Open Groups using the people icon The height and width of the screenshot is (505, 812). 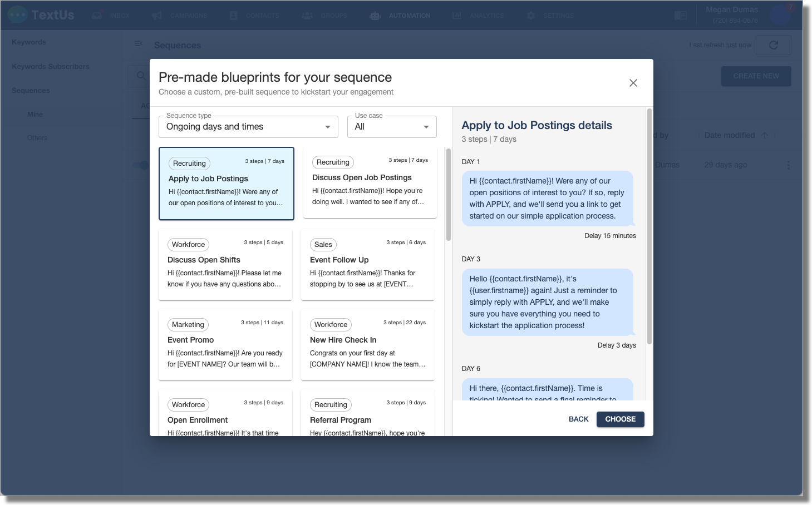307,15
